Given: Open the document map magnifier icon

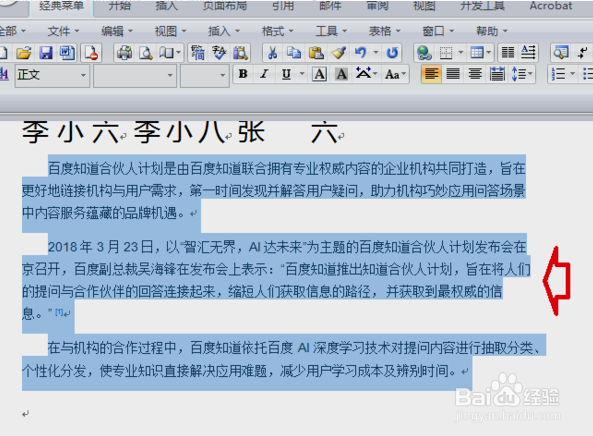Looking at the screenshot, I should point(561,53).
